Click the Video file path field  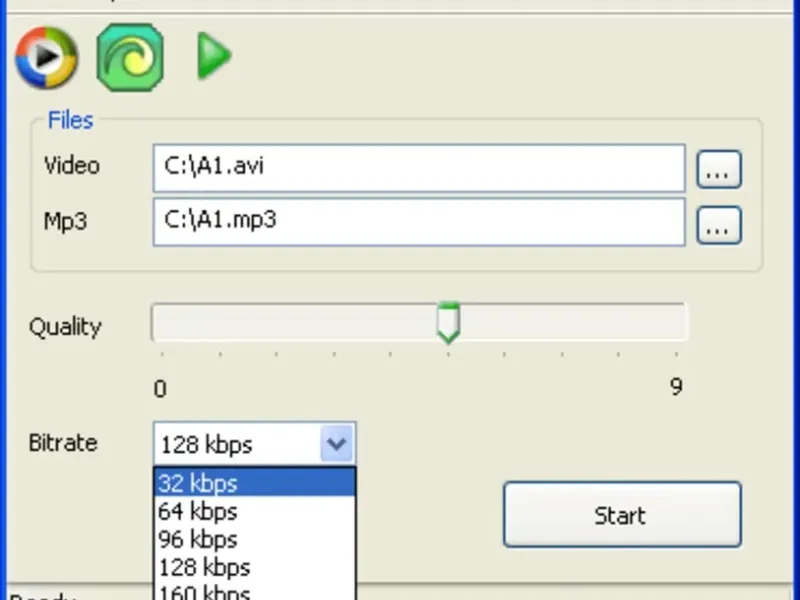(419, 168)
